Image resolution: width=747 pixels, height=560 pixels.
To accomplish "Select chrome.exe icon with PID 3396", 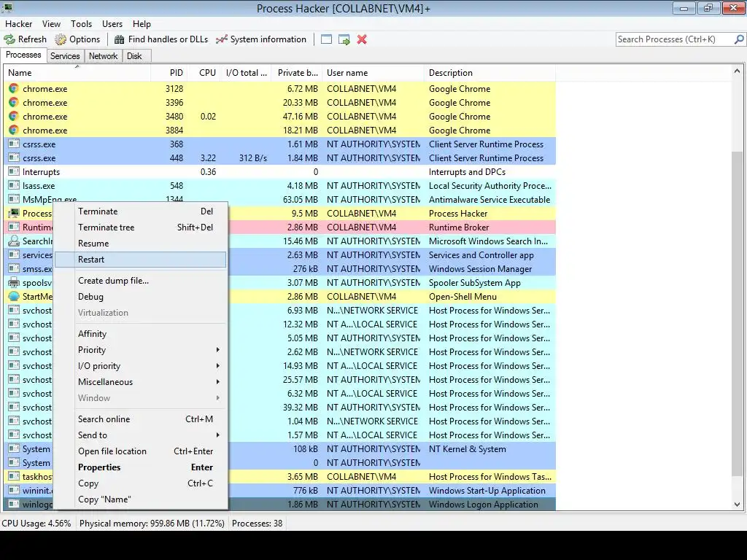I will (14, 102).
